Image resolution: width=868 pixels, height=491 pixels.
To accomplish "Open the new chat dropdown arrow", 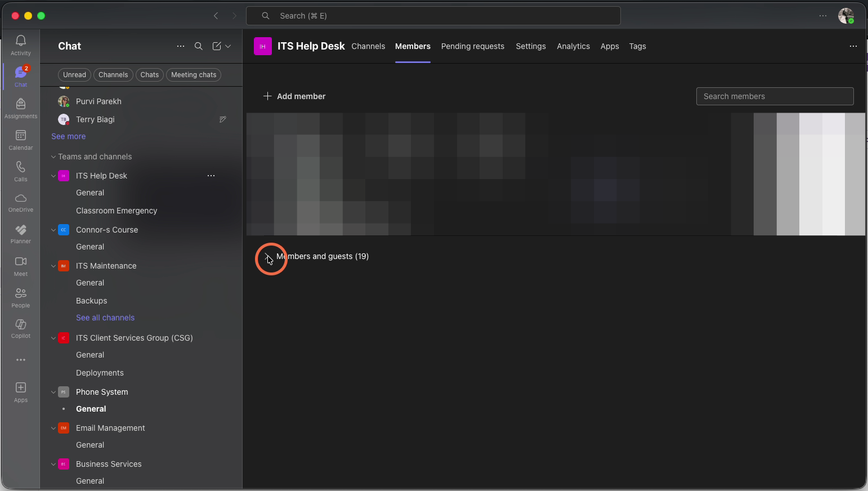I will (229, 46).
